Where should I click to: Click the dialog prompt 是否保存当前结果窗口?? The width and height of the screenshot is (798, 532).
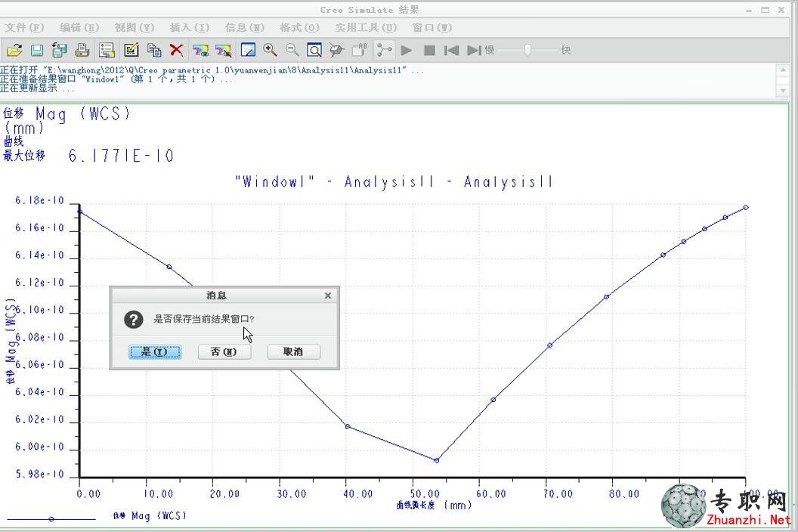pos(203,319)
